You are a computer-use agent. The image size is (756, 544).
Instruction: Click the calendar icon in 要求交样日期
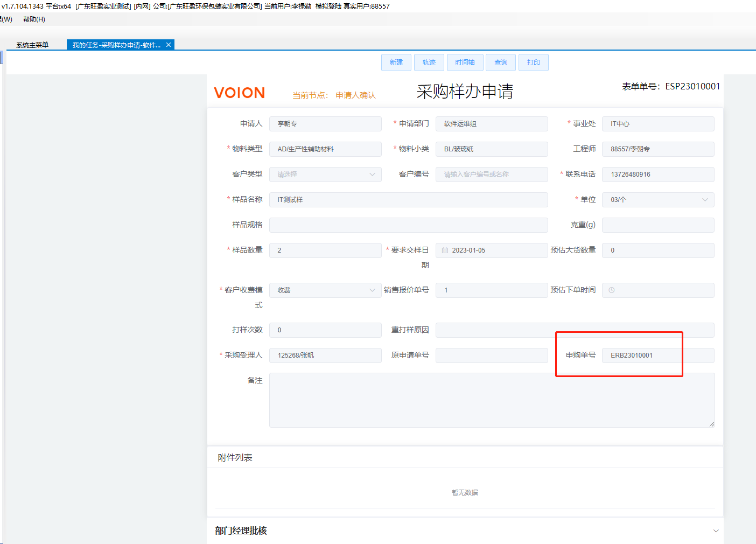(x=445, y=250)
